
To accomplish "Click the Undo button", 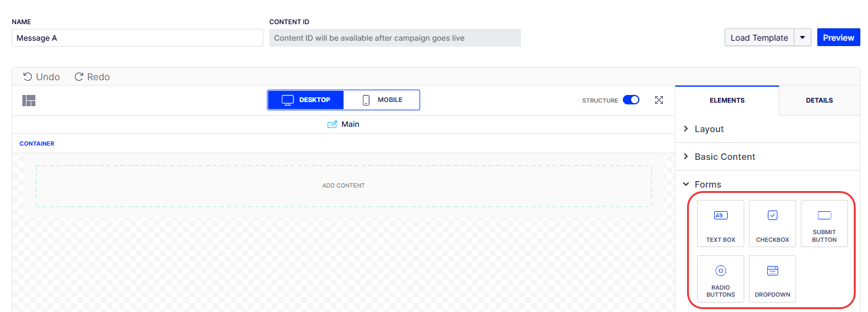I will tap(42, 77).
